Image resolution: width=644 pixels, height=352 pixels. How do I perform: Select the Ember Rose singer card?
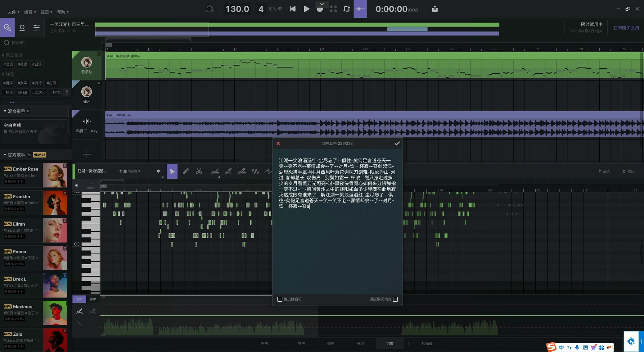pyautogui.click(x=34, y=175)
